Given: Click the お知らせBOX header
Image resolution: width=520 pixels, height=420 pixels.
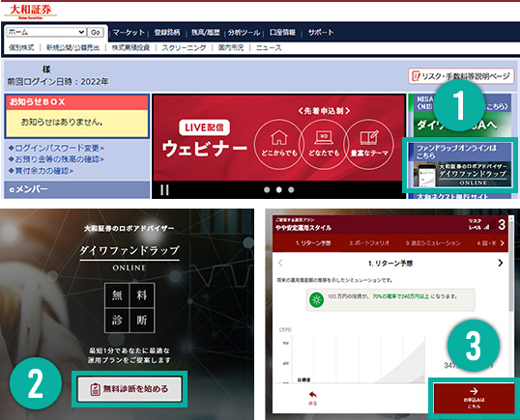Looking at the screenshot, I should pyautogui.click(x=77, y=102).
